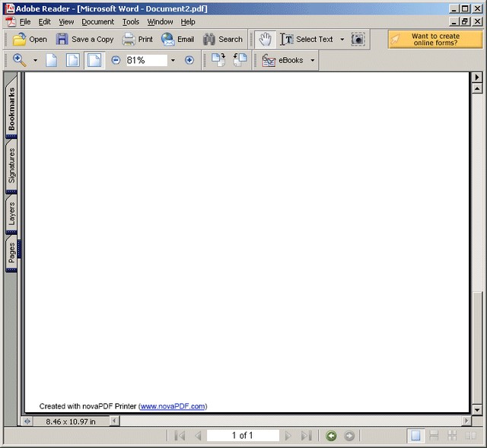Close the Document2.pdf document window
Screen dimensions: 487x448
point(477,21)
